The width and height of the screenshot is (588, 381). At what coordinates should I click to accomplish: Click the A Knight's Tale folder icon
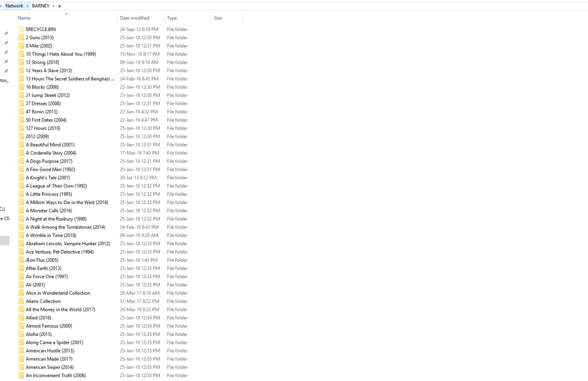(x=21, y=178)
